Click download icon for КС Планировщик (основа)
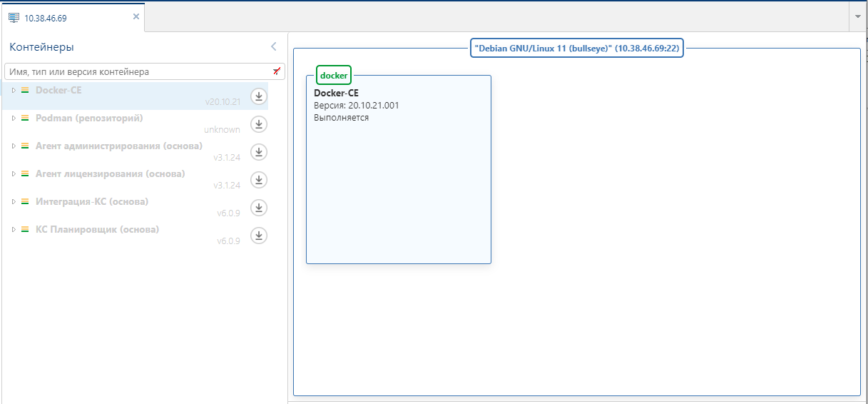 259,236
